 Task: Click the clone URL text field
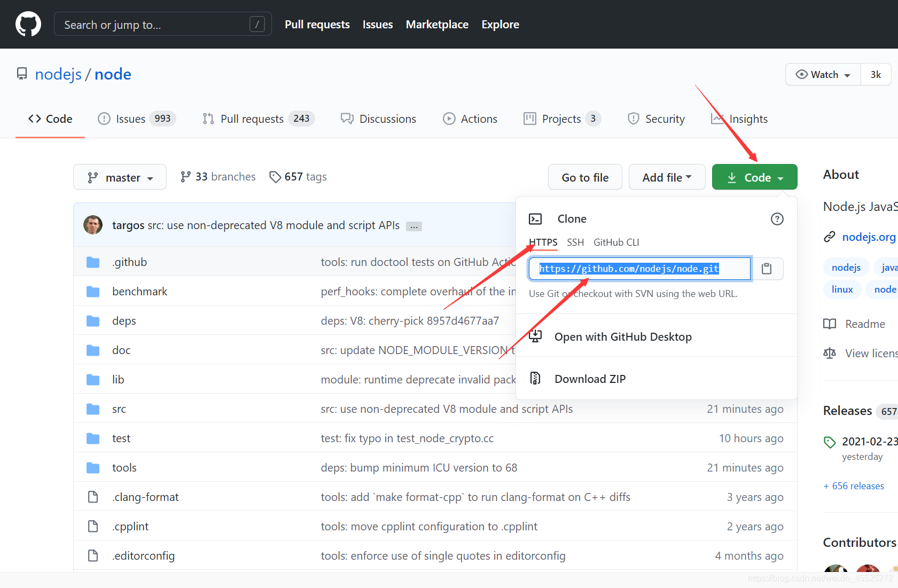(x=639, y=269)
